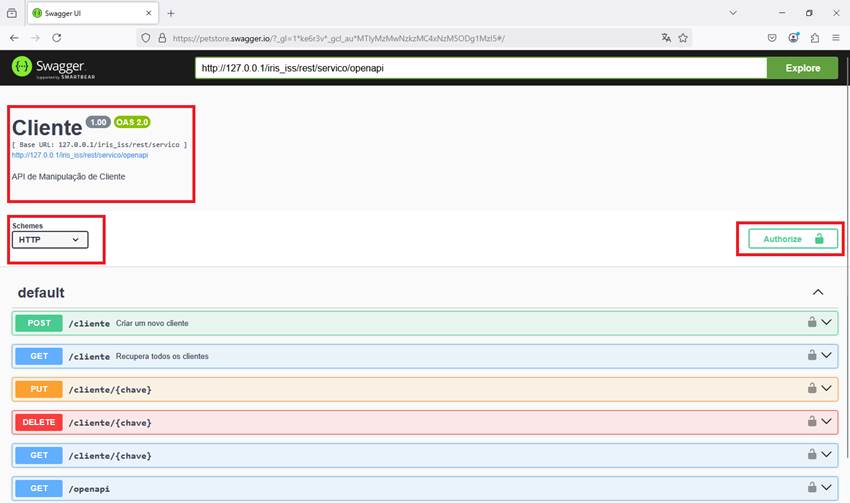The image size is (850, 503).
Task: Bookmark this page with the star icon
Action: 683,37
